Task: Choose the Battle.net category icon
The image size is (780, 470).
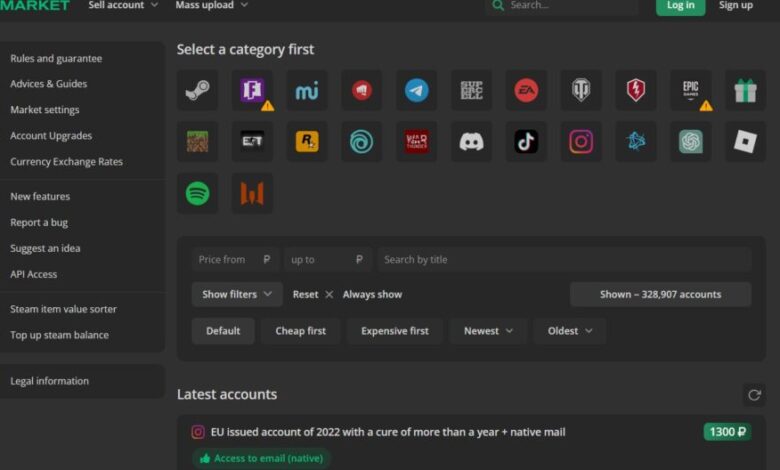Action: tap(636, 142)
